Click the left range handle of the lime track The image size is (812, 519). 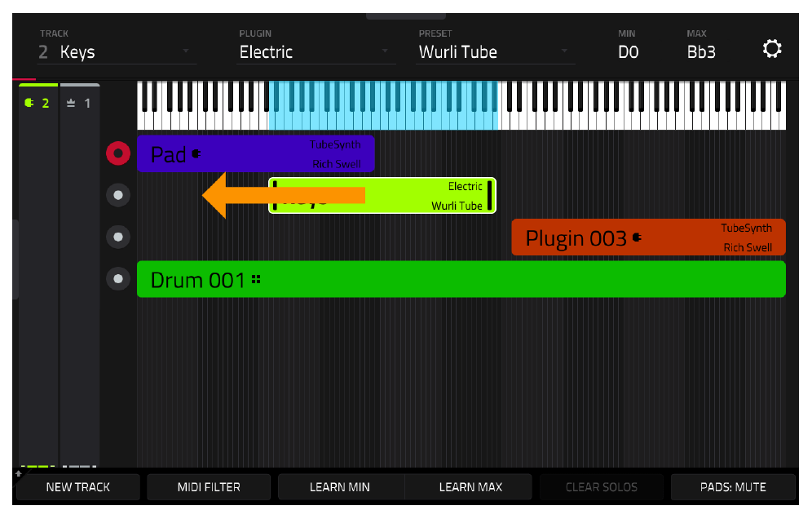[x=275, y=196]
